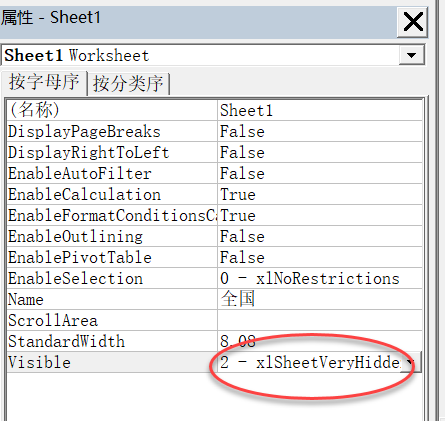Select the Visible property name cell
The image size is (445, 421).
[x=112, y=362]
